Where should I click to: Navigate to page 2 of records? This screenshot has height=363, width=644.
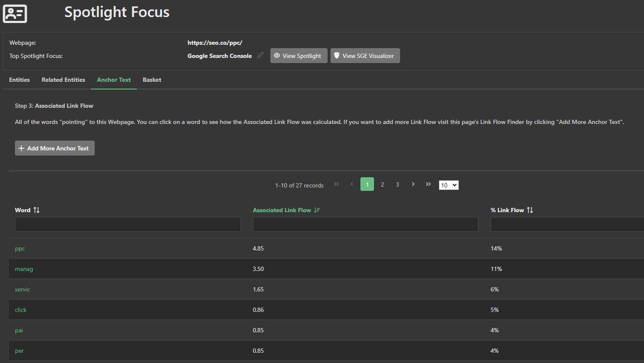click(382, 184)
